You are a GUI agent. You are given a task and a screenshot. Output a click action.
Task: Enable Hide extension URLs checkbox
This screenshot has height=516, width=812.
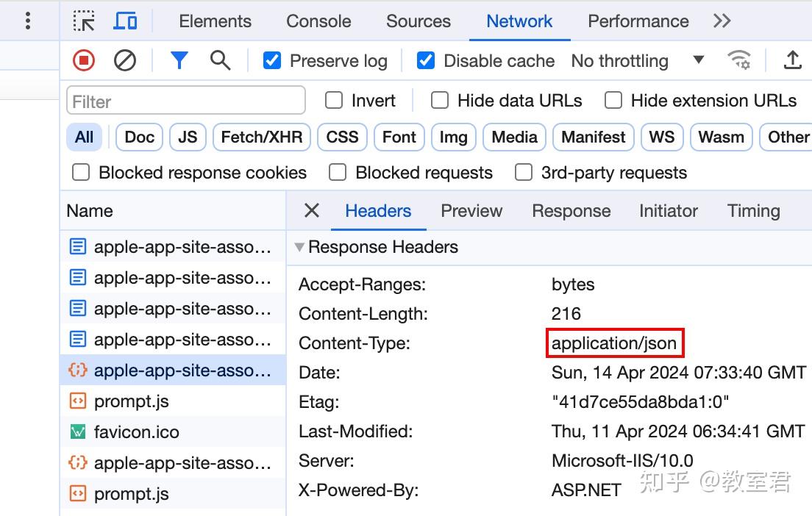click(x=613, y=100)
